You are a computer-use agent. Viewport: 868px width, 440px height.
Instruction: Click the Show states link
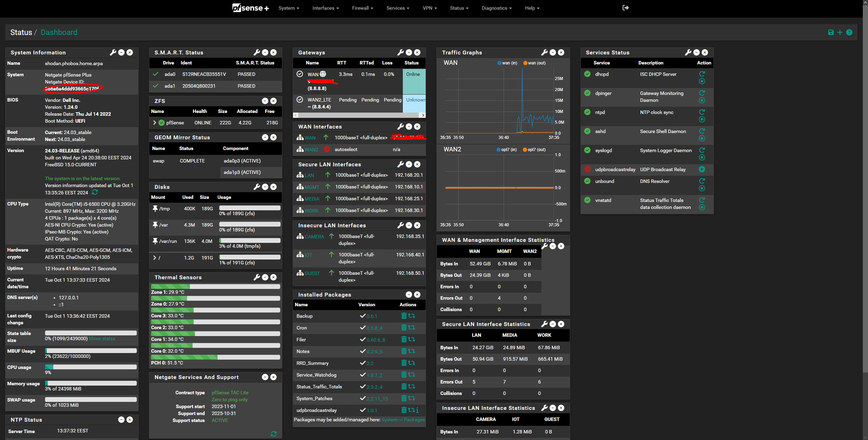coord(102,338)
